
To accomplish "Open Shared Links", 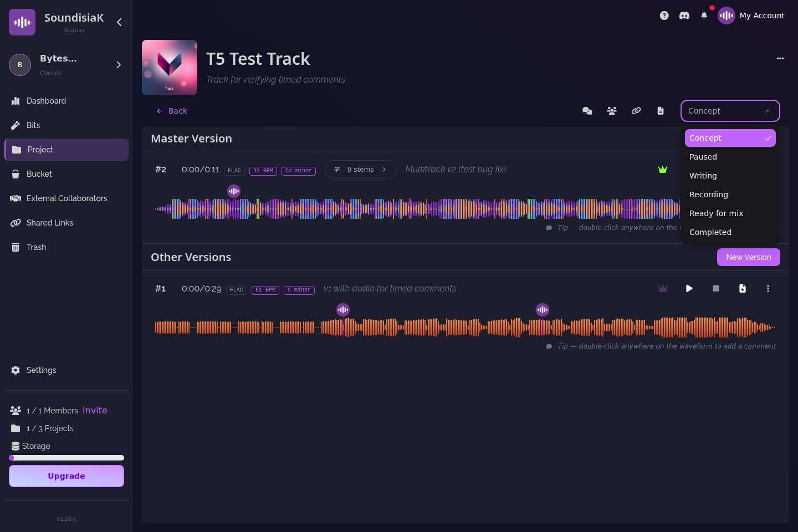I will pyautogui.click(x=66, y=223).
